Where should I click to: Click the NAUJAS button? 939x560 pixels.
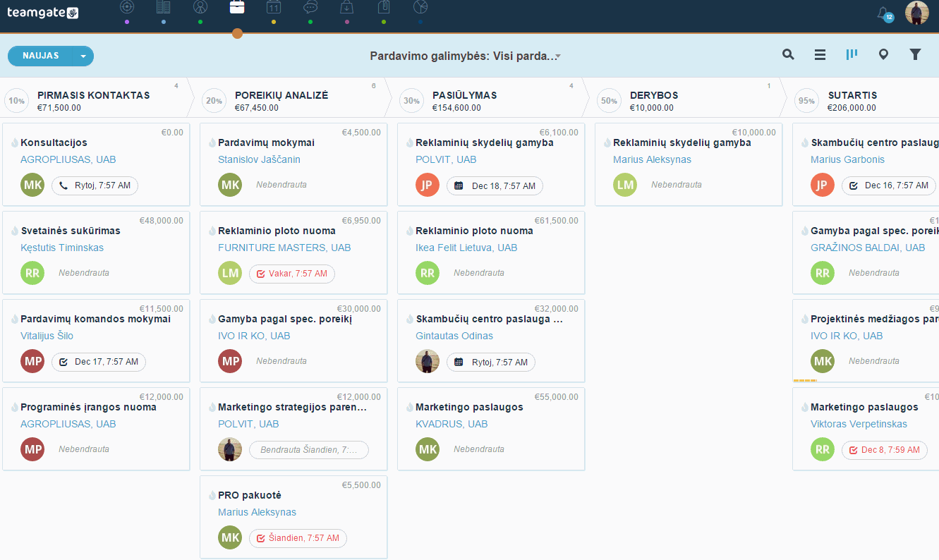pos(40,56)
